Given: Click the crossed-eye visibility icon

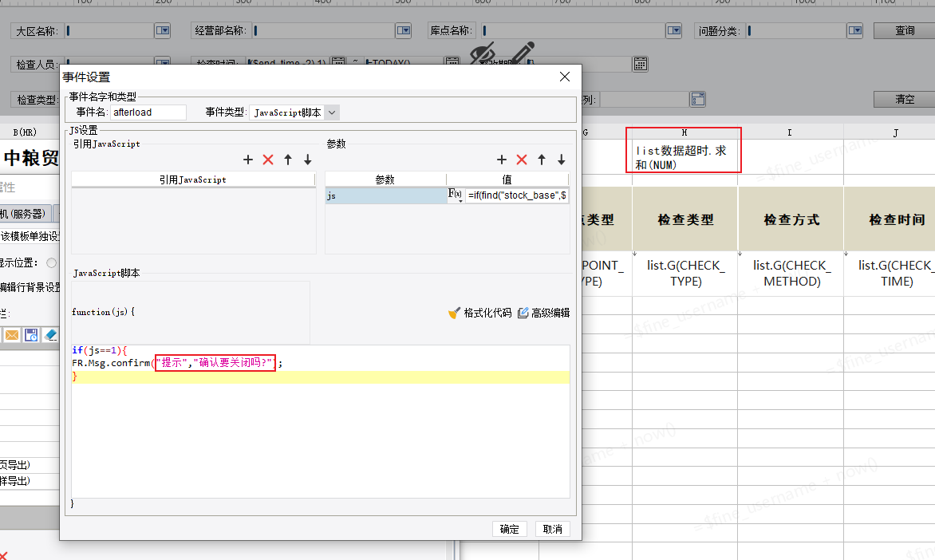Looking at the screenshot, I should (x=483, y=53).
